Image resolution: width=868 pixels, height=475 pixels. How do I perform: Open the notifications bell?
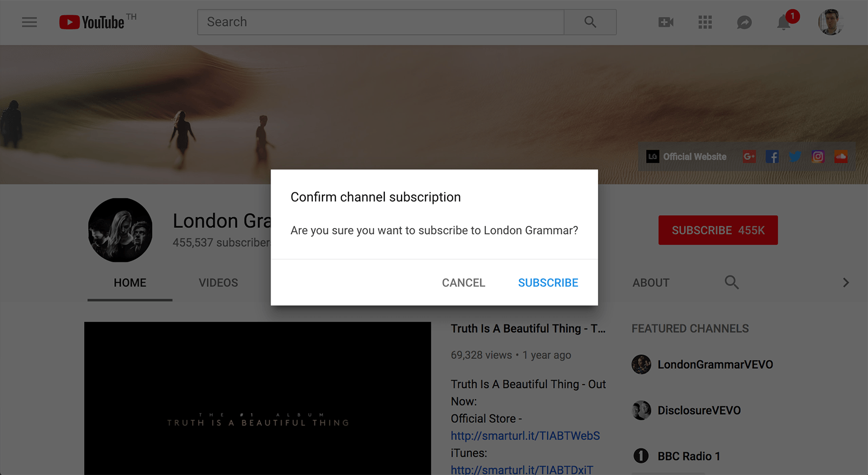783,23
